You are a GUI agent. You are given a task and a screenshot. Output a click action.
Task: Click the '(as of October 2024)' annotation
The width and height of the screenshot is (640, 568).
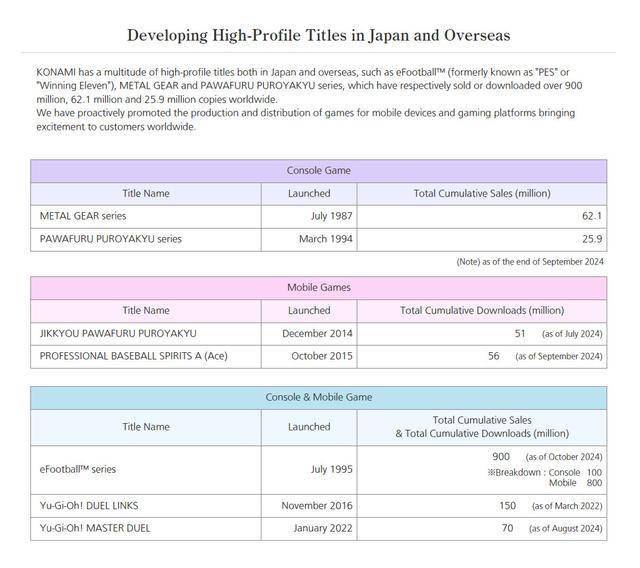pyautogui.click(x=564, y=457)
